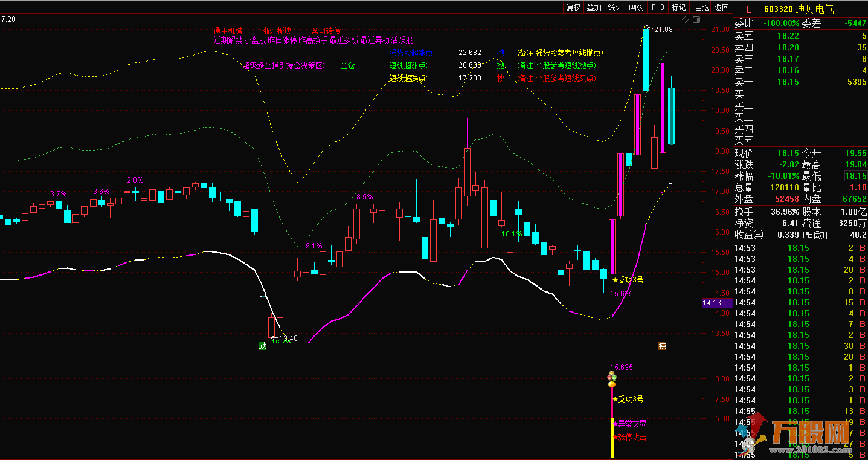Click the 超级多空指引持仓决策区 label
This screenshot has height=460, width=868.
pyautogui.click(x=283, y=65)
